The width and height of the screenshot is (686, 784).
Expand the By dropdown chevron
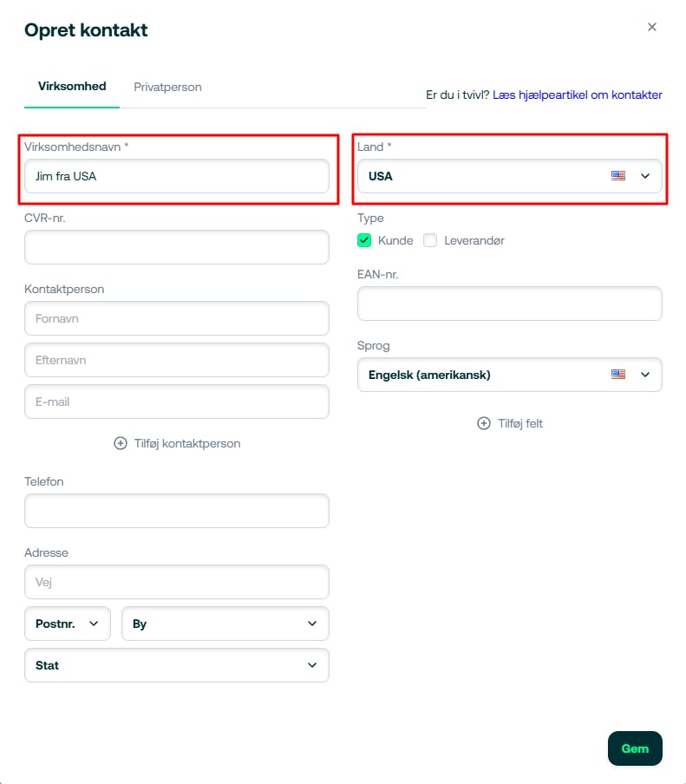[x=312, y=624]
